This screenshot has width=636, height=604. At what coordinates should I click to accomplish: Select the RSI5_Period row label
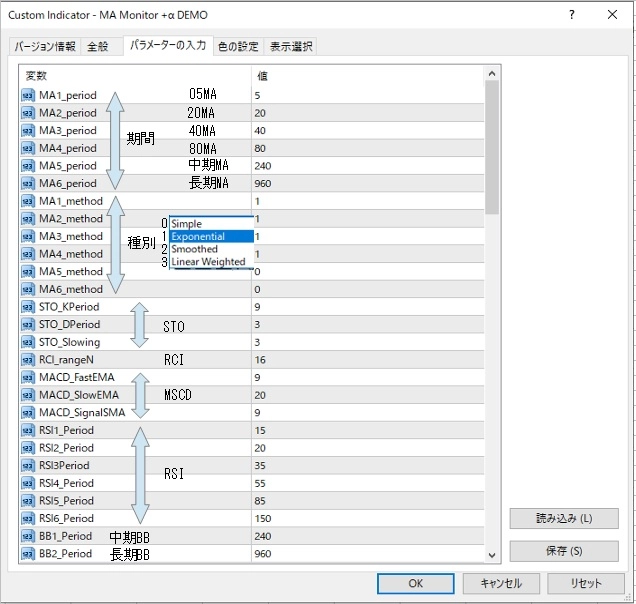pyautogui.click(x=66, y=501)
